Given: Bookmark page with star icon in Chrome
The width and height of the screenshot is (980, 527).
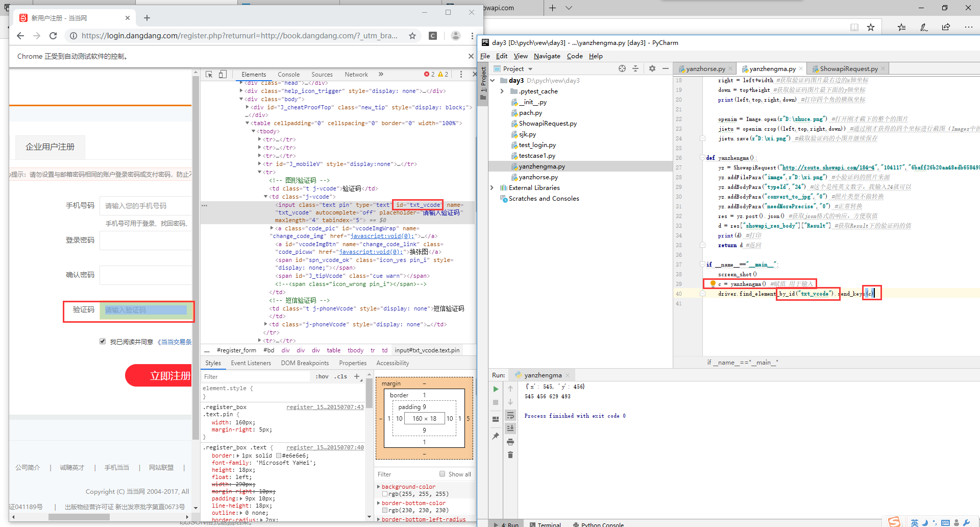Looking at the screenshot, I should [x=412, y=35].
